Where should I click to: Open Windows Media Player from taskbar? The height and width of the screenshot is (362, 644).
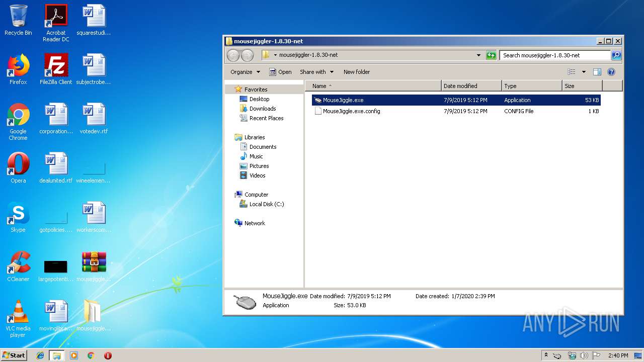[74, 355]
